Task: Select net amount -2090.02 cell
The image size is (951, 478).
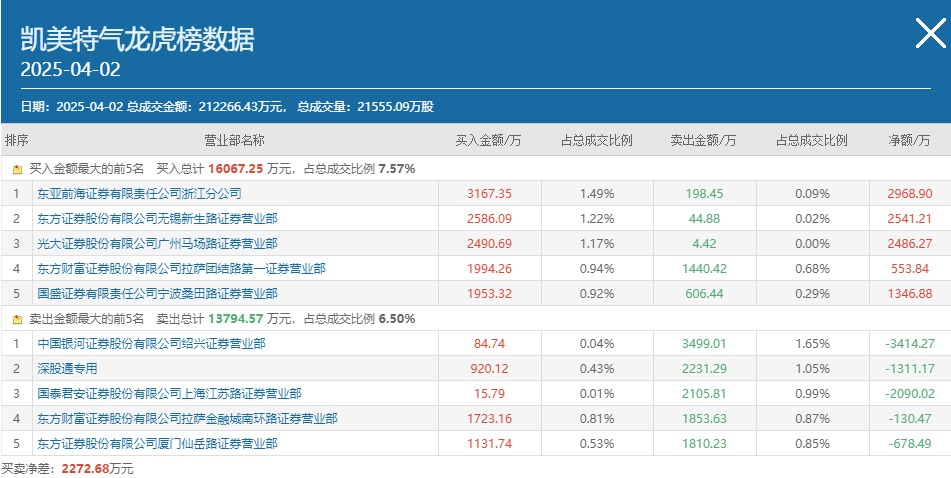Action: coord(910,394)
